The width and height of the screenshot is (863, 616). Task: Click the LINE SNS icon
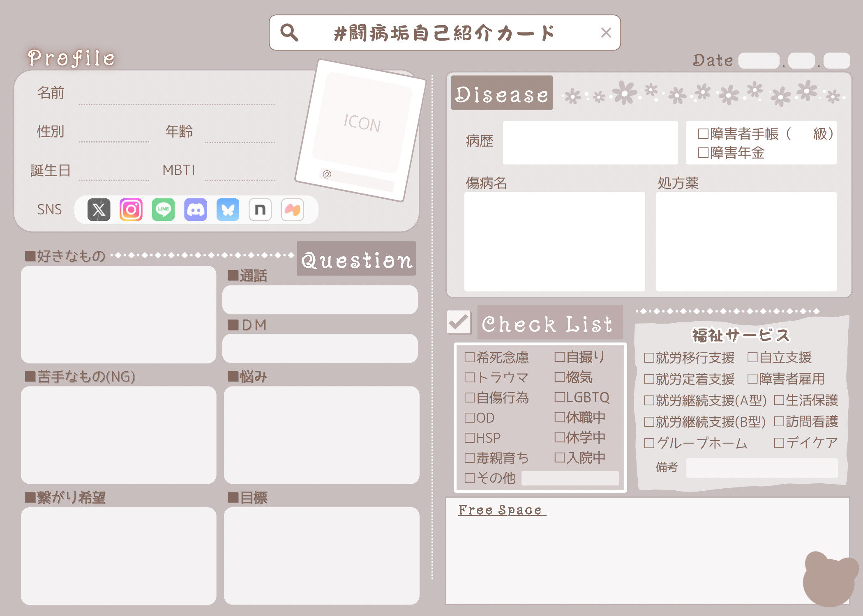tap(163, 210)
